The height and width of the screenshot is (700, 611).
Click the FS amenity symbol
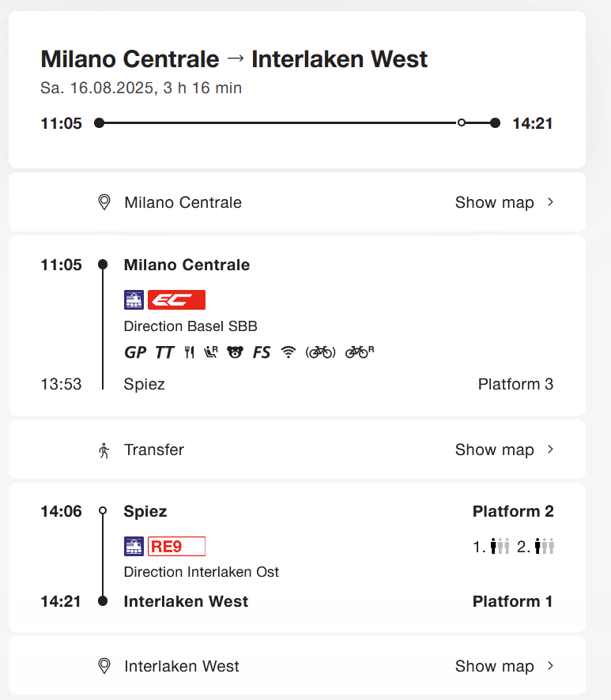(x=262, y=352)
